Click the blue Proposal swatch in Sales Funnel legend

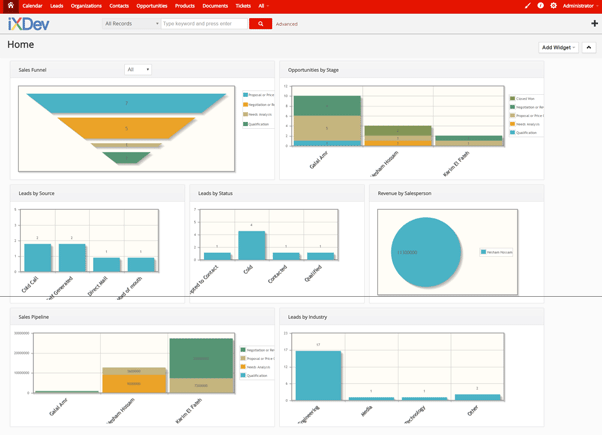245,94
